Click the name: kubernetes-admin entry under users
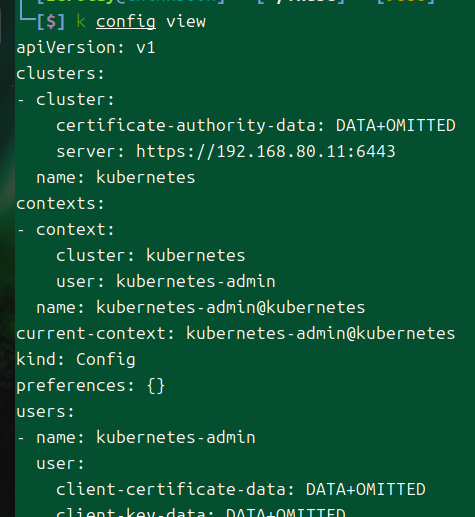The height and width of the screenshot is (517, 475). 146,437
